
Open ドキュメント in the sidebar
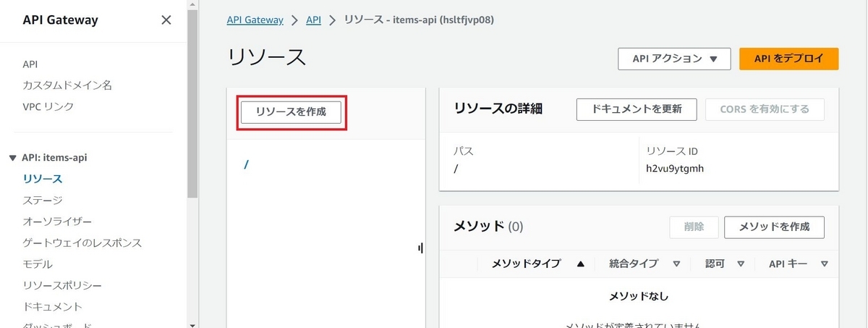coord(53,306)
